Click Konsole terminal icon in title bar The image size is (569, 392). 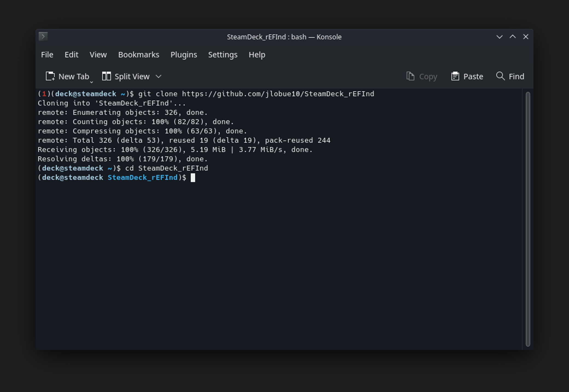pos(43,36)
